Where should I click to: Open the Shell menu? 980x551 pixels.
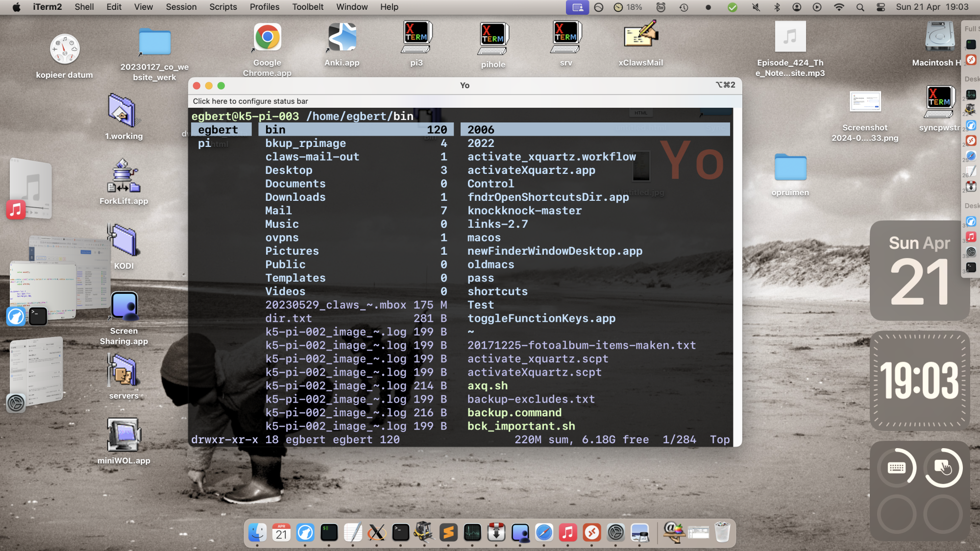[x=84, y=7]
